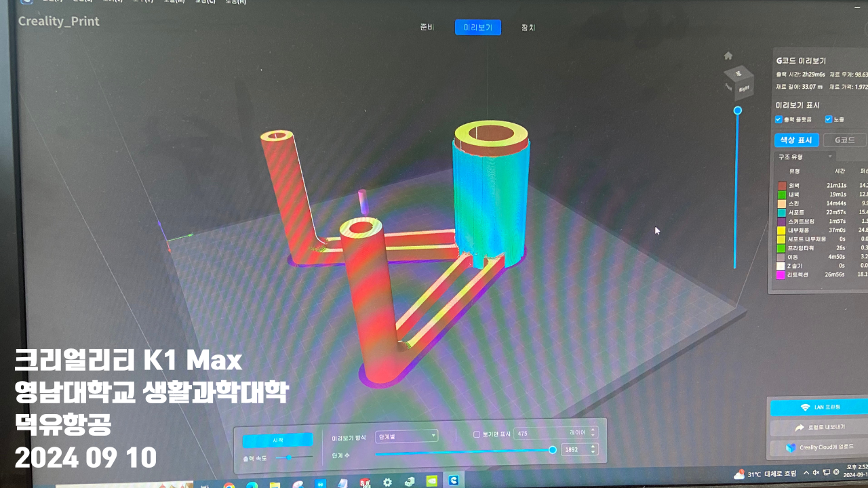
Task: Click the 서포트 내부채움 color swatch
Action: point(782,239)
